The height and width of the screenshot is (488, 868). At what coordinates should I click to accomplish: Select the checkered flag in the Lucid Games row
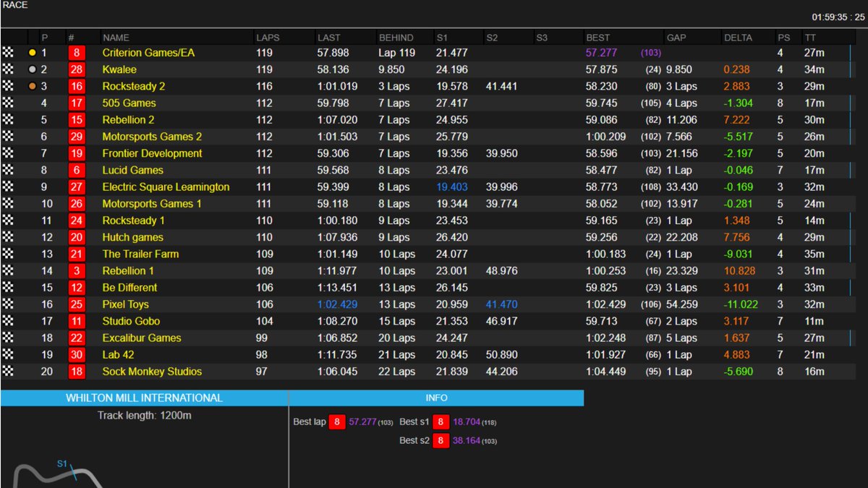(9, 170)
